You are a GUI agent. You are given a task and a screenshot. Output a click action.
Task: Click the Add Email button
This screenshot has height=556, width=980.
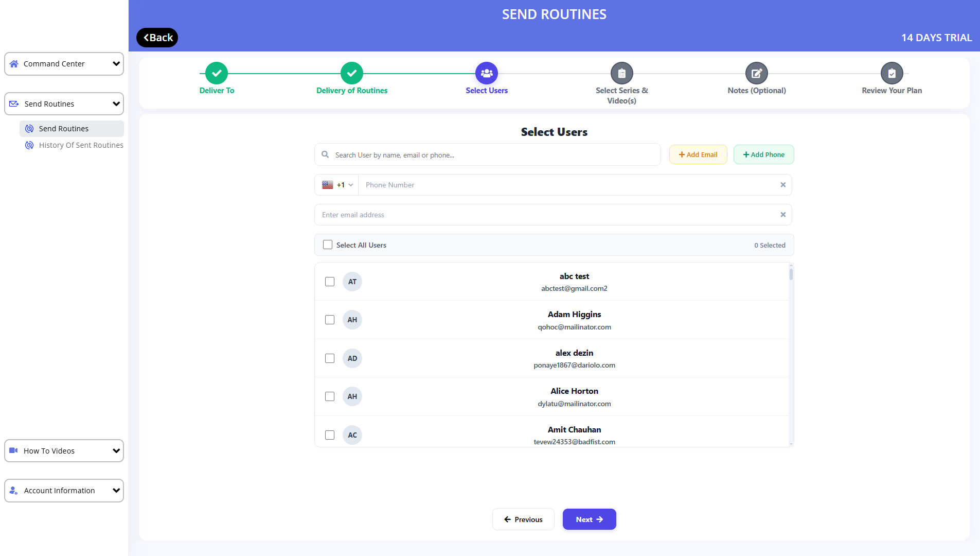click(x=698, y=154)
